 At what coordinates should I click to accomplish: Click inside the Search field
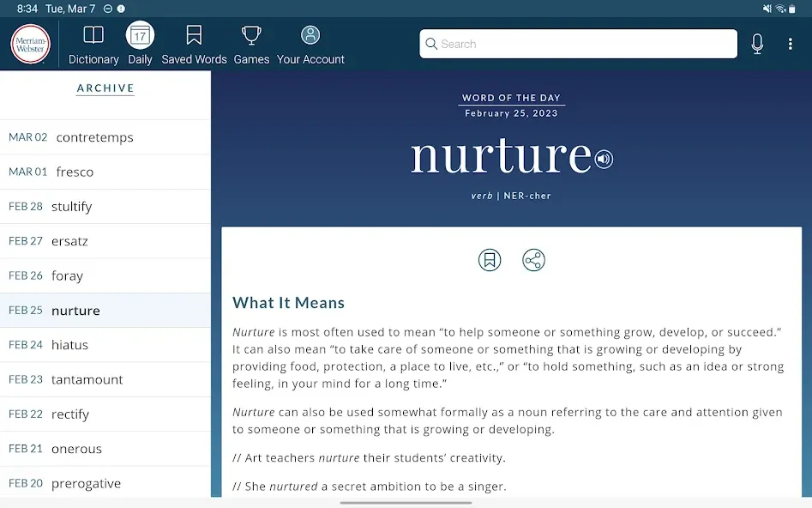[579, 44]
